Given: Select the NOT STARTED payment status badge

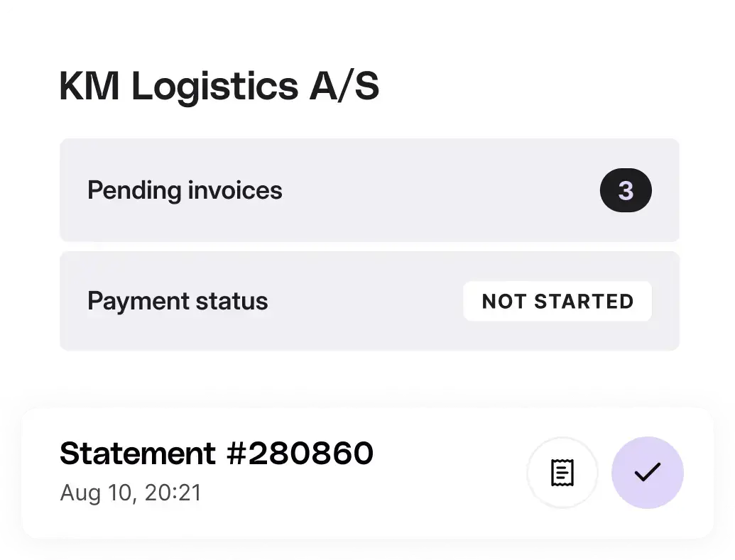Looking at the screenshot, I should coord(557,301).
